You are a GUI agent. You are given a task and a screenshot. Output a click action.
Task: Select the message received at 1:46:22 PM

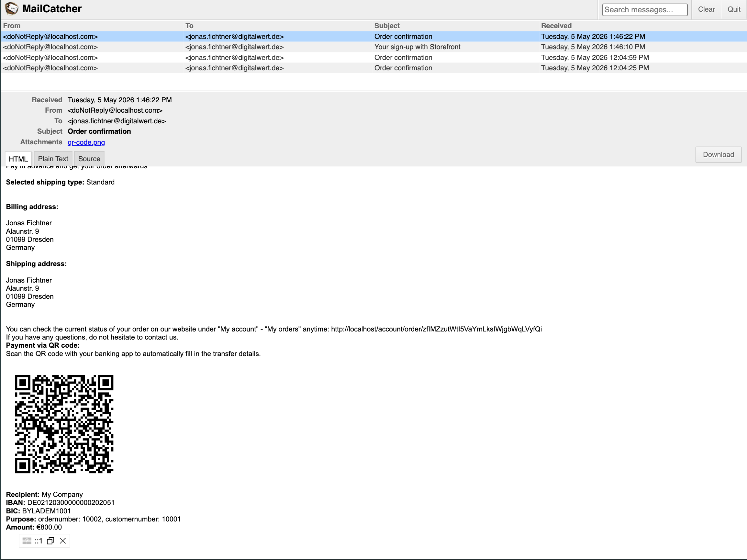[x=374, y=37]
